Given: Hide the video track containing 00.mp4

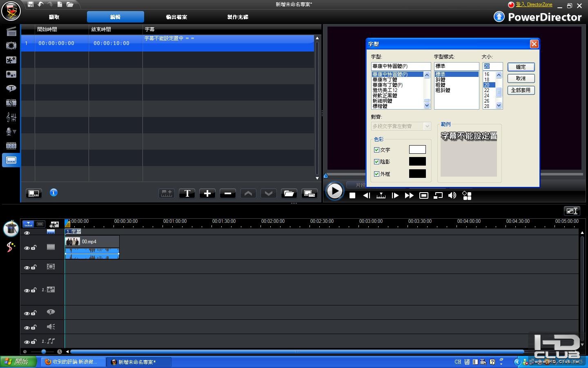Looking at the screenshot, I should coord(27,248).
